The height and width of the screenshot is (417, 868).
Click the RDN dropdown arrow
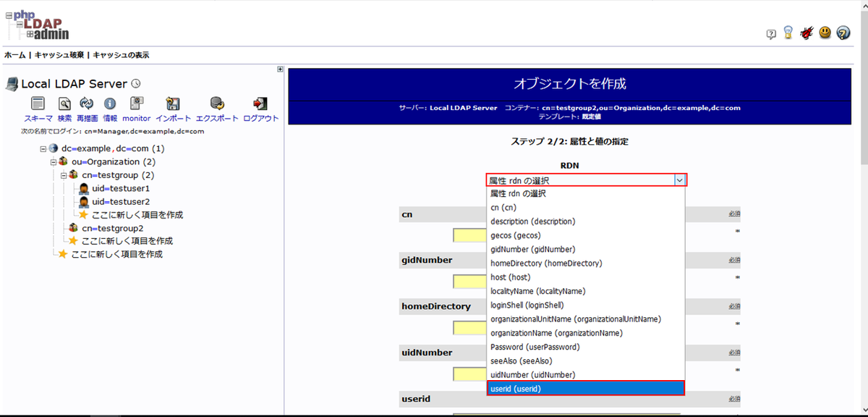coord(679,180)
